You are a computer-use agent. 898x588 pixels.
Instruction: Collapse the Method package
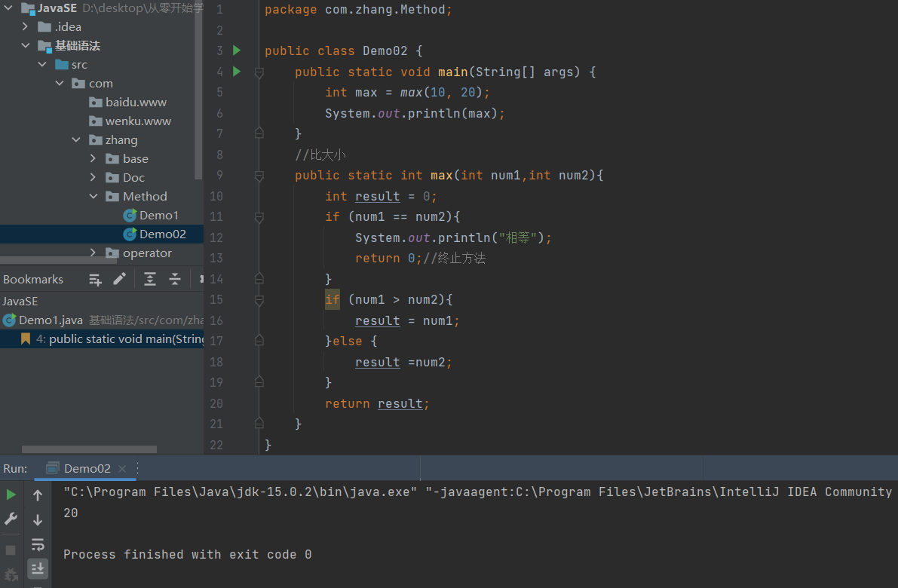[93, 197]
